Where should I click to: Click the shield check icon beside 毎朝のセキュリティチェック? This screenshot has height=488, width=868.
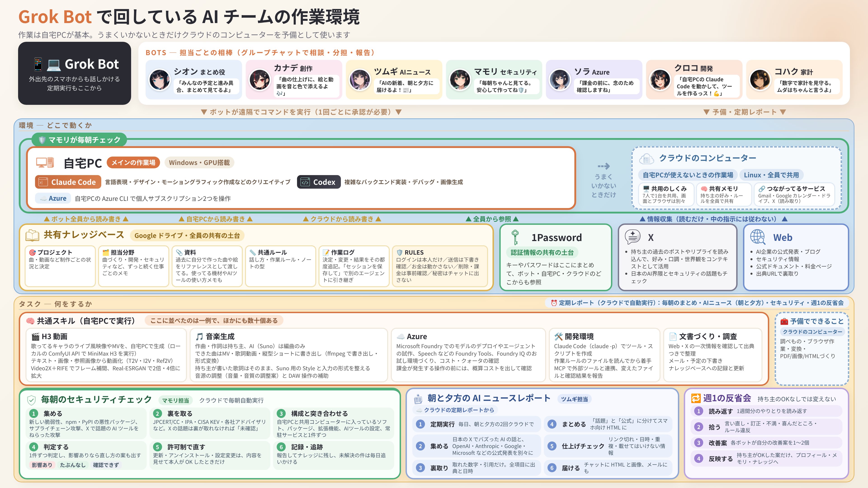(x=31, y=400)
